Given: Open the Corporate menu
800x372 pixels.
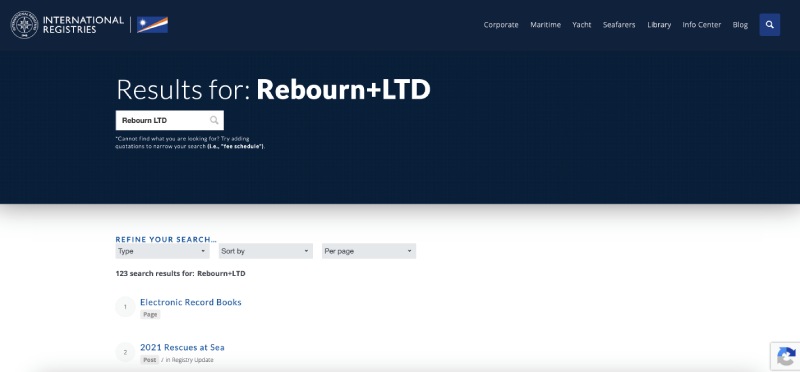Looking at the screenshot, I should click(x=501, y=24).
